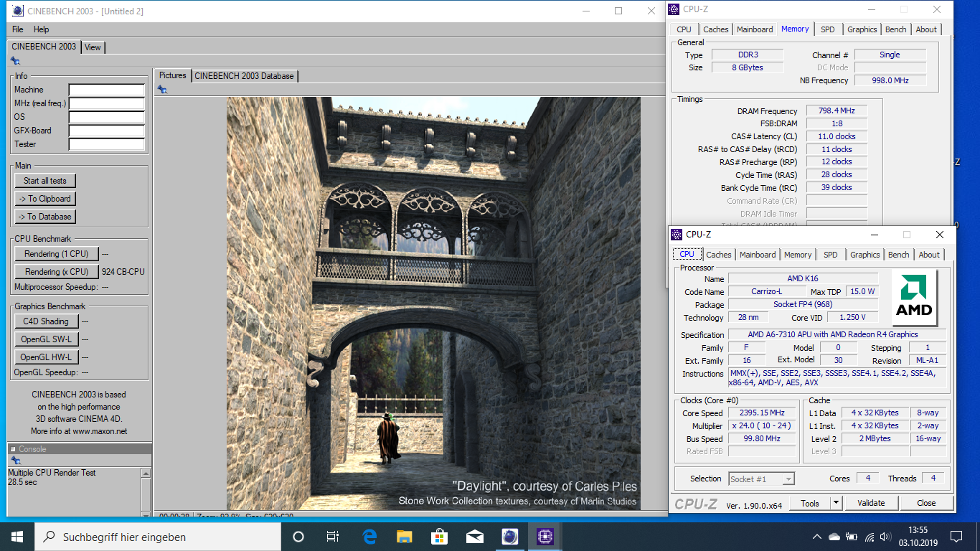Open Bench tab in front CPU-Z window
Screen dimensions: 980x551
click(x=898, y=255)
